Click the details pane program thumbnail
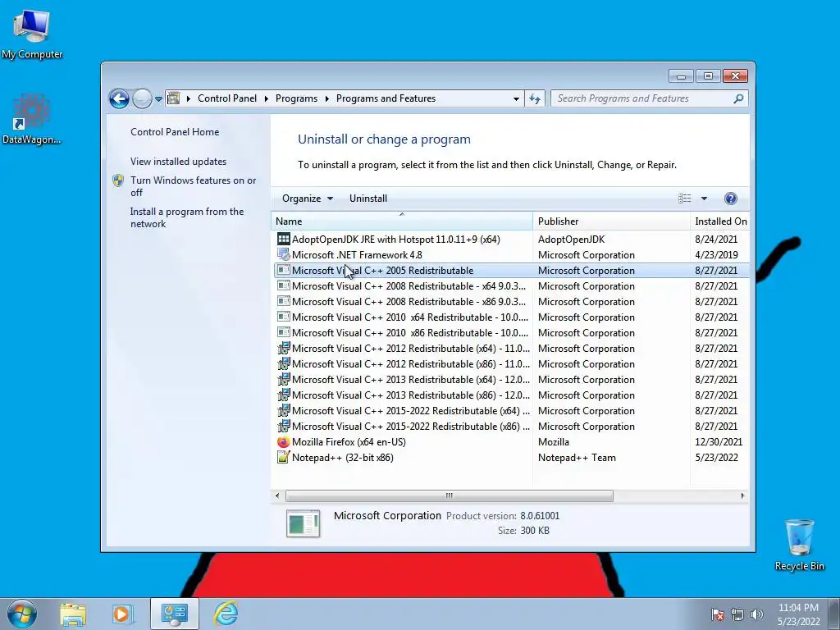The height and width of the screenshot is (630, 840). click(304, 523)
